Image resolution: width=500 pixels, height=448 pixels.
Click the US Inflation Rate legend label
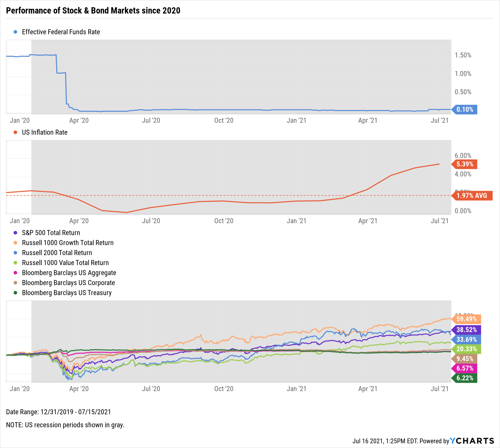pyautogui.click(x=45, y=132)
